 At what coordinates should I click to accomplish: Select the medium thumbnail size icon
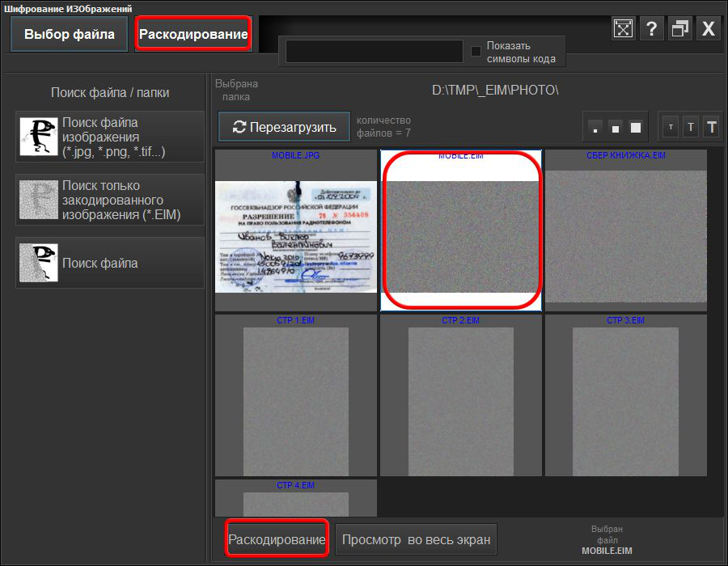coord(616,127)
